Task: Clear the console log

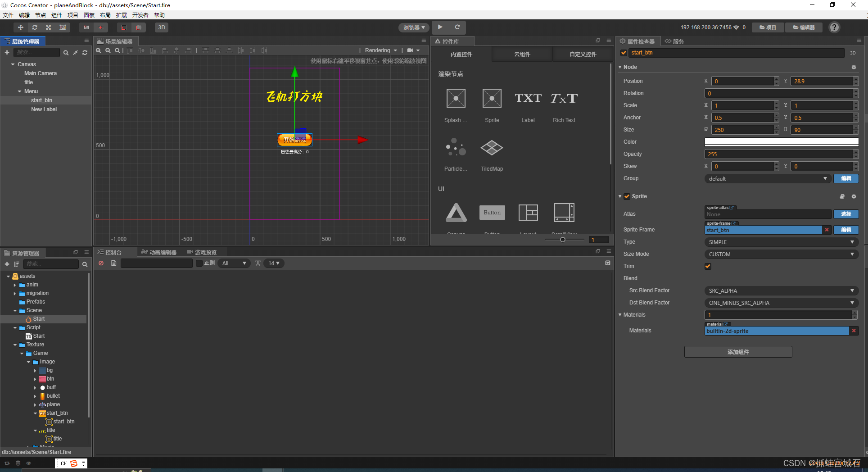Action: 101,263
